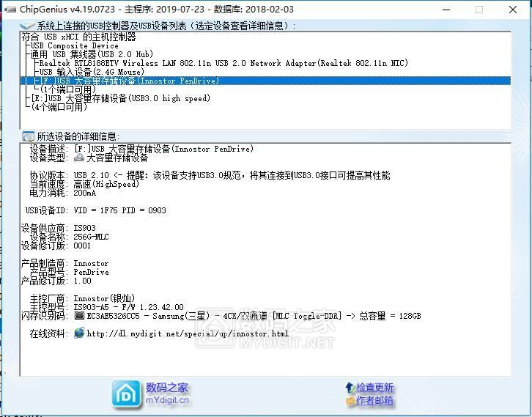Click the author mailbox envelope icon
The height and width of the screenshot is (417, 532).
350,401
